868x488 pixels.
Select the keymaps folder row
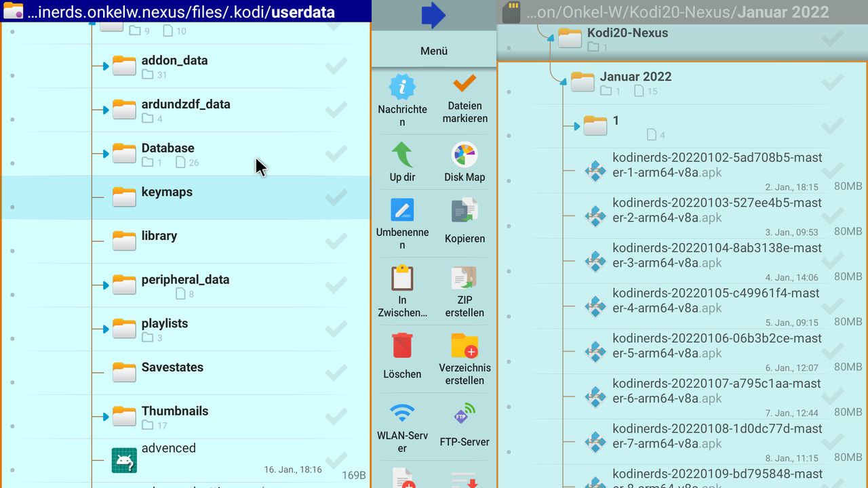186,197
